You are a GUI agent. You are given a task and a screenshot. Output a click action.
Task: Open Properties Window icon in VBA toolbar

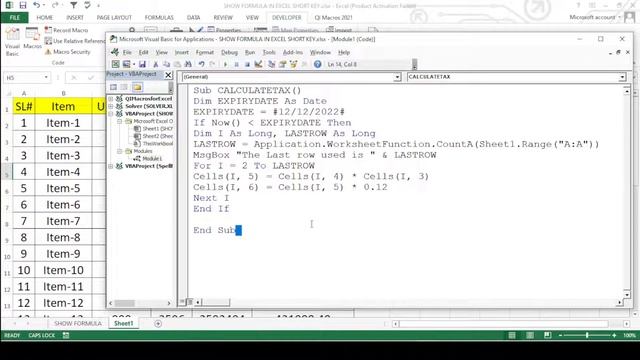pyautogui.click(x=282, y=64)
